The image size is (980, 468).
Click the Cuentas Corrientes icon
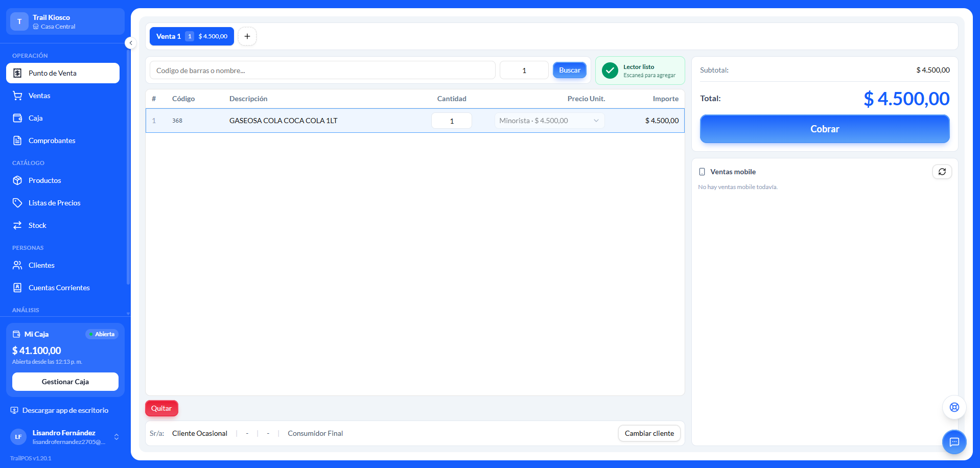tap(17, 288)
